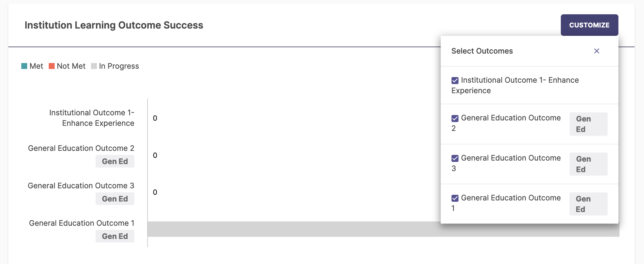Click Gen Ed badge under chart Outcome 2
This screenshot has width=644, height=264.
[x=115, y=161]
